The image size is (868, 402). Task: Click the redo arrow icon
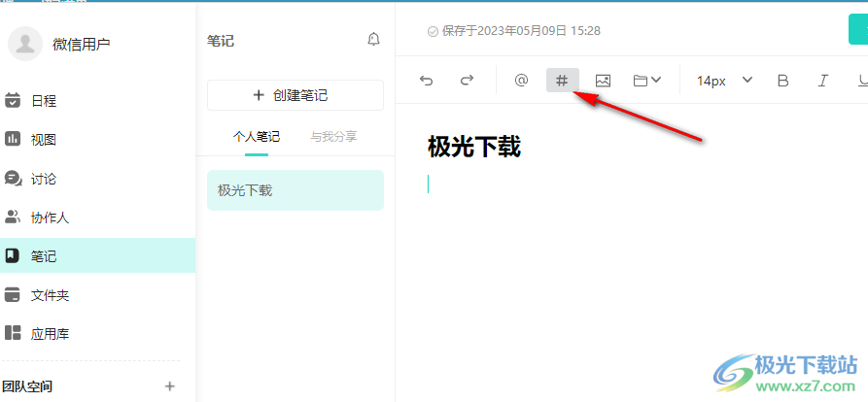click(x=467, y=81)
